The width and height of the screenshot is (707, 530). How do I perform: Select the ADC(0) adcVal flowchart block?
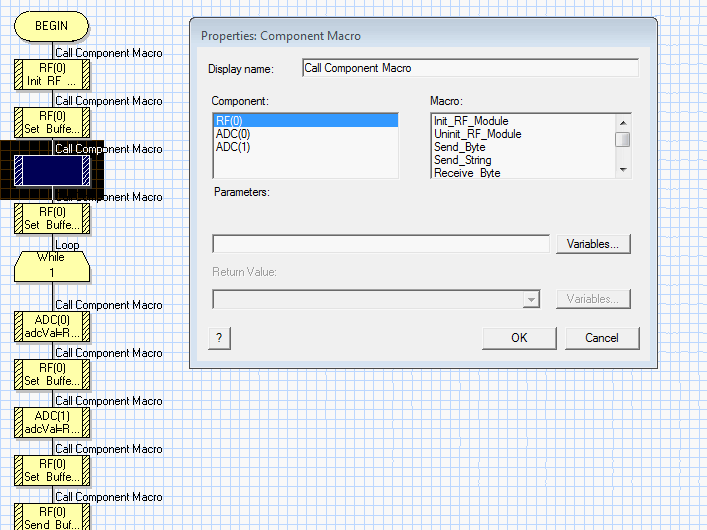coord(52,327)
